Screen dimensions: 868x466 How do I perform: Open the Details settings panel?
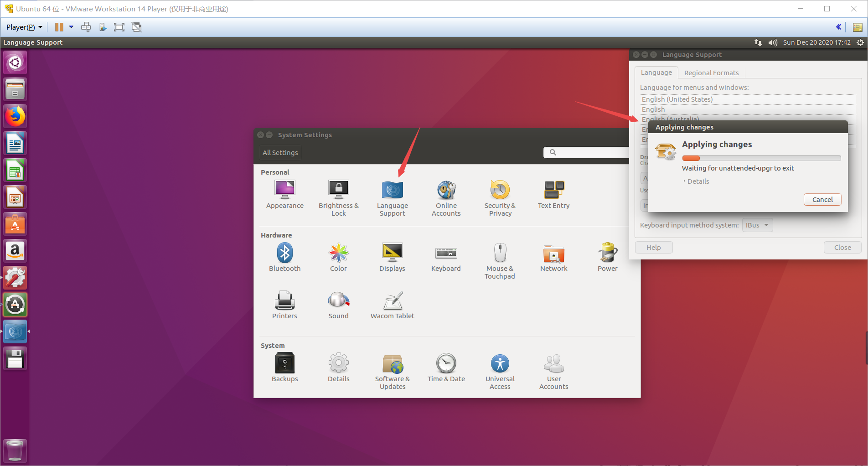pyautogui.click(x=338, y=368)
